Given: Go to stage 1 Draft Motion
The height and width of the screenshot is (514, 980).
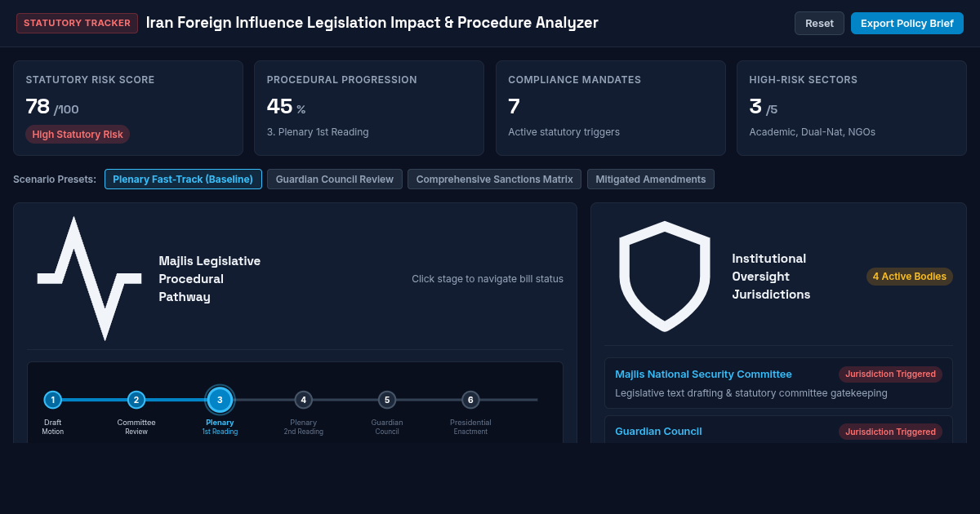Looking at the screenshot, I should click(x=52, y=400).
